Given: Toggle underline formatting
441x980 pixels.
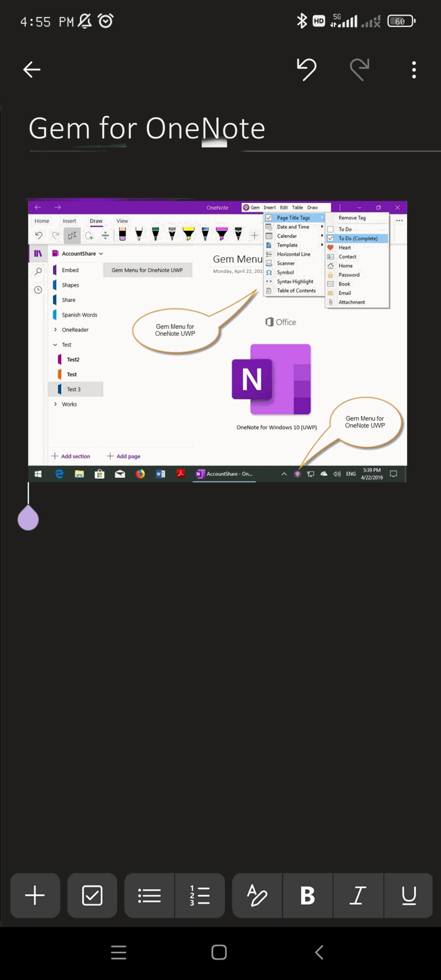Looking at the screenshot, I should [408, 895].
